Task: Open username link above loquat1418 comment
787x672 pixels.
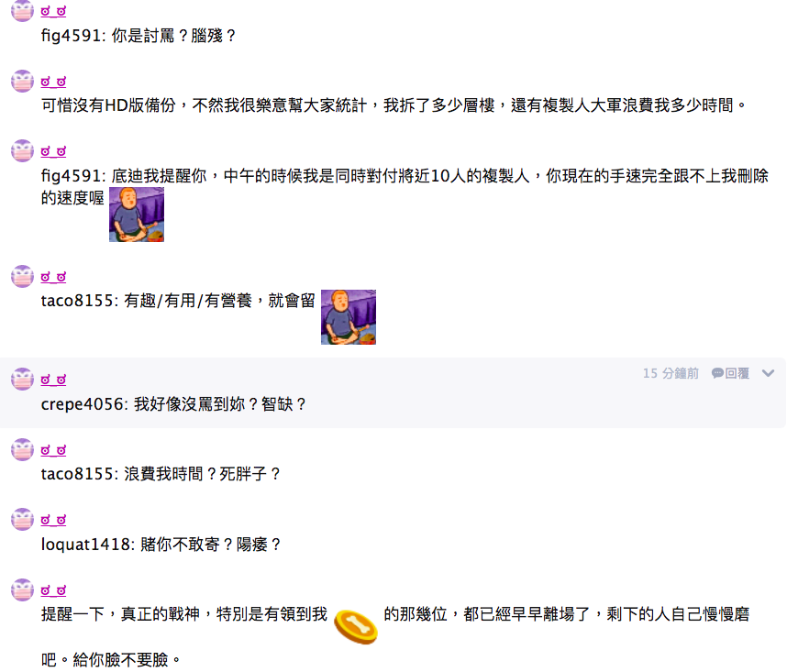Action: coord(54,520)
